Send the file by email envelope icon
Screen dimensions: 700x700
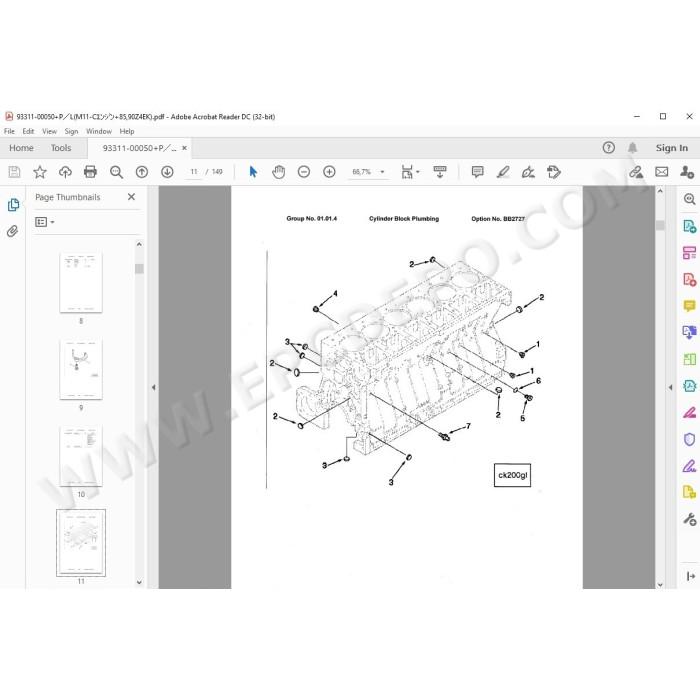pos(662,172)
